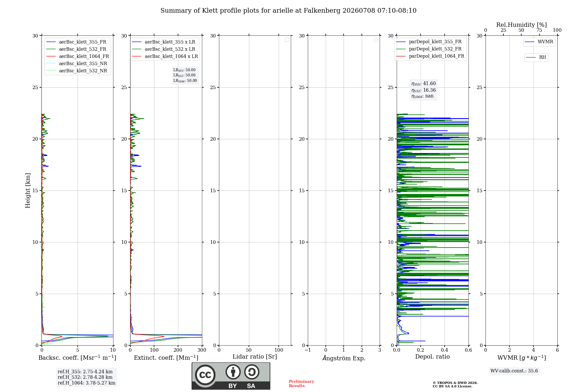Click the aerBsc_klett_1064 x LR legend entry
Screen dimensions: 577x392
point(165,56)
